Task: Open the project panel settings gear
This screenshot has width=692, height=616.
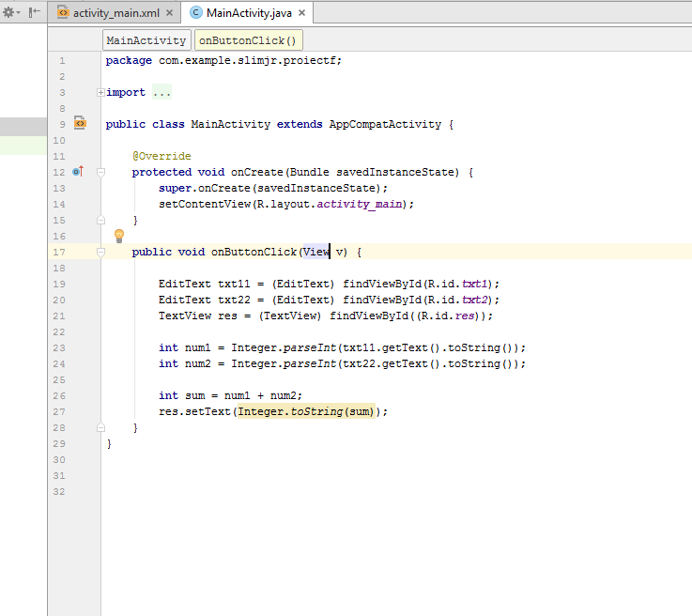Action: [10, 13]
